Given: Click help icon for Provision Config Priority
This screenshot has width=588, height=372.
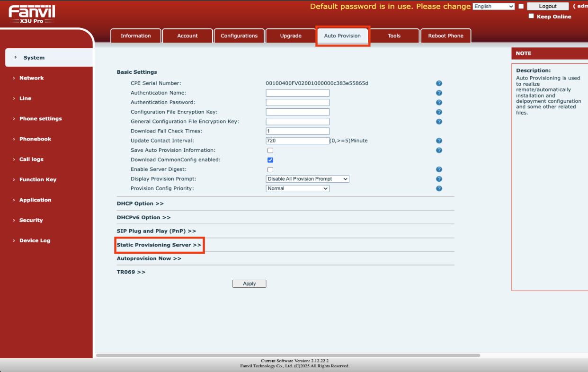Looking at the screenshot, I should pyautogui.click(x=439, y=188).
